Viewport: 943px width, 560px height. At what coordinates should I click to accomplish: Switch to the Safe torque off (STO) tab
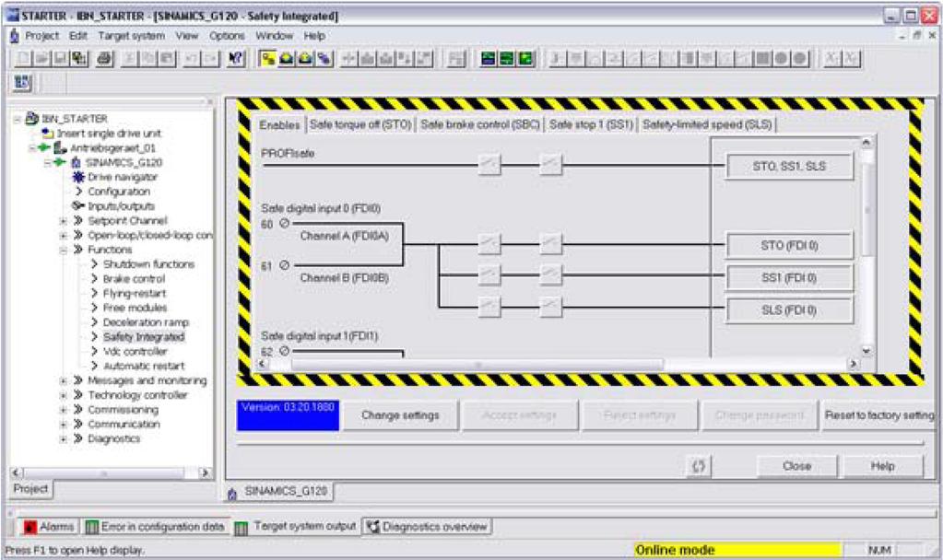360,124
